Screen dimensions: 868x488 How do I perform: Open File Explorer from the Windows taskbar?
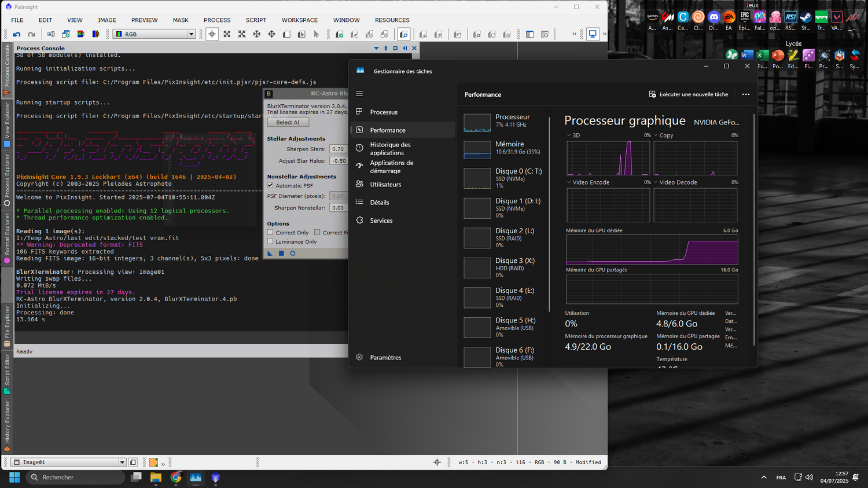[x=156, y=478]
